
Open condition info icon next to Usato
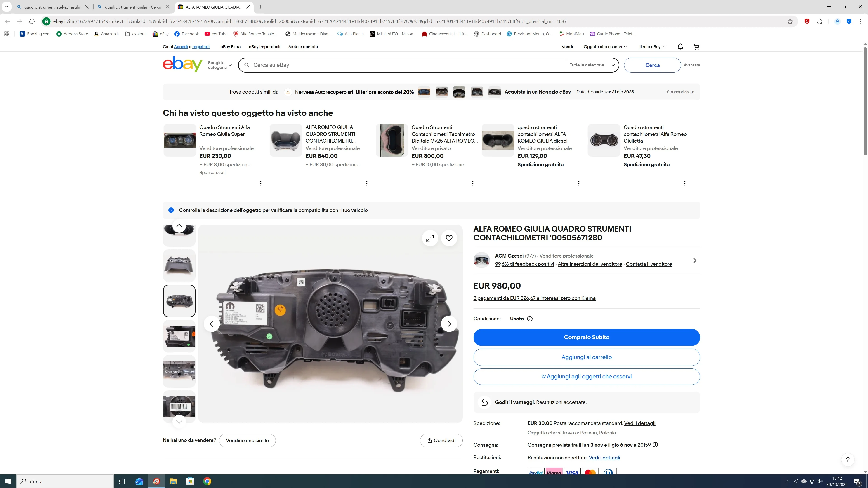click(x=530, y=319)
